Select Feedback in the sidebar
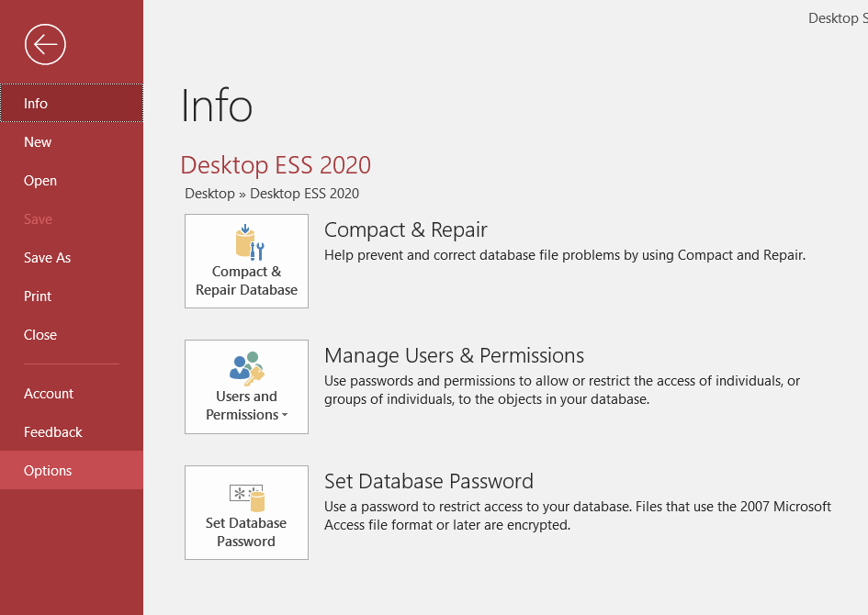The image size is (868, 615). pyautogui.click(x=53, y=432)
